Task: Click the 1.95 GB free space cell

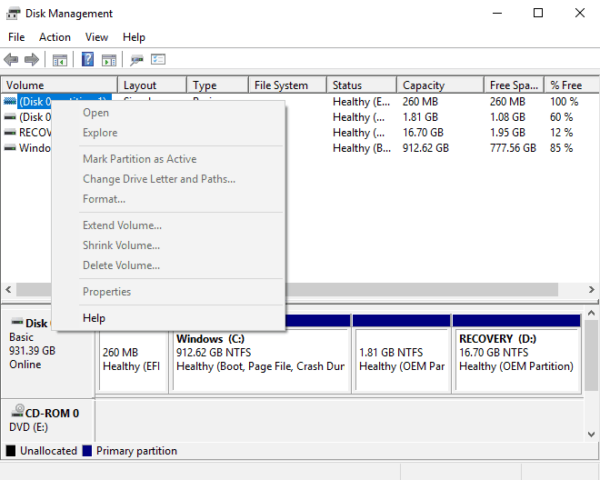Action: click(508, 133)
